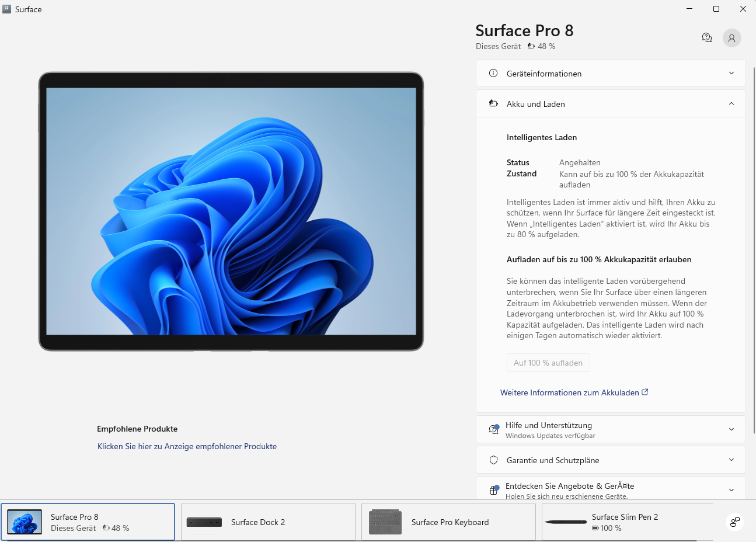Select the Surface Pro Keyboard device tab
Image resolution: width=756 pixels, height=542 pixels.
448,522
